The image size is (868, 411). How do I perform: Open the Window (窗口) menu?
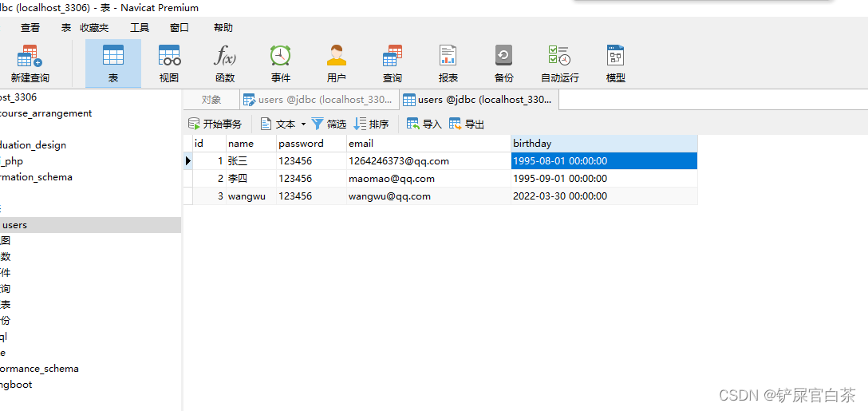(180, 28)
